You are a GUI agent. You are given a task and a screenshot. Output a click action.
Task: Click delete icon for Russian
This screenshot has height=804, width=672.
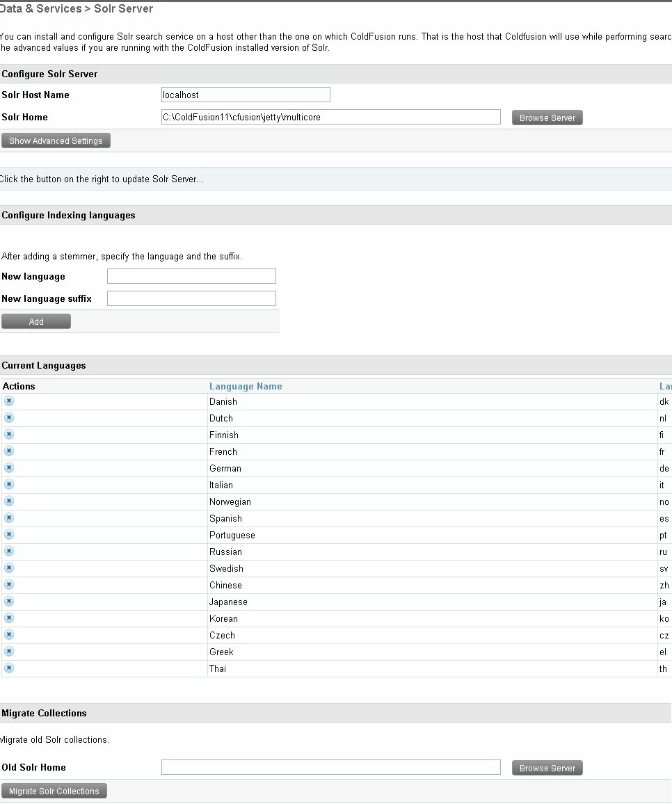pyautogui.click(x=9, y=552)
